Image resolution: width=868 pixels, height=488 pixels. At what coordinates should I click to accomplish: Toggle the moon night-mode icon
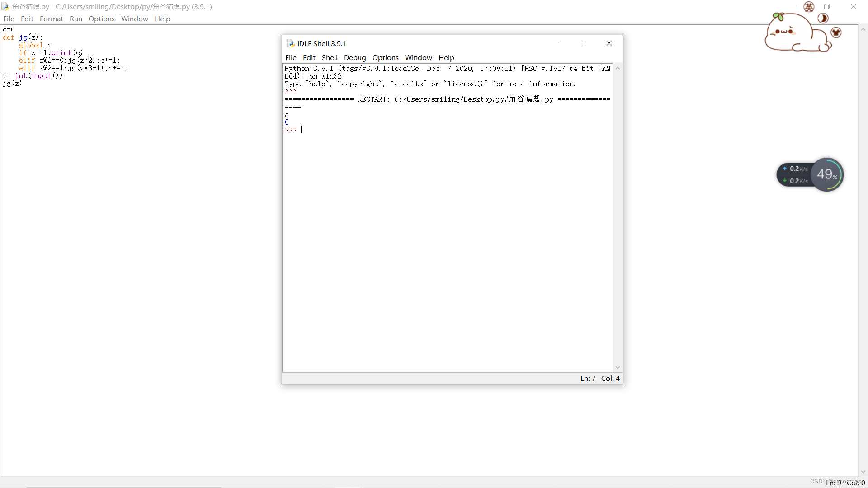coord(823,18)
